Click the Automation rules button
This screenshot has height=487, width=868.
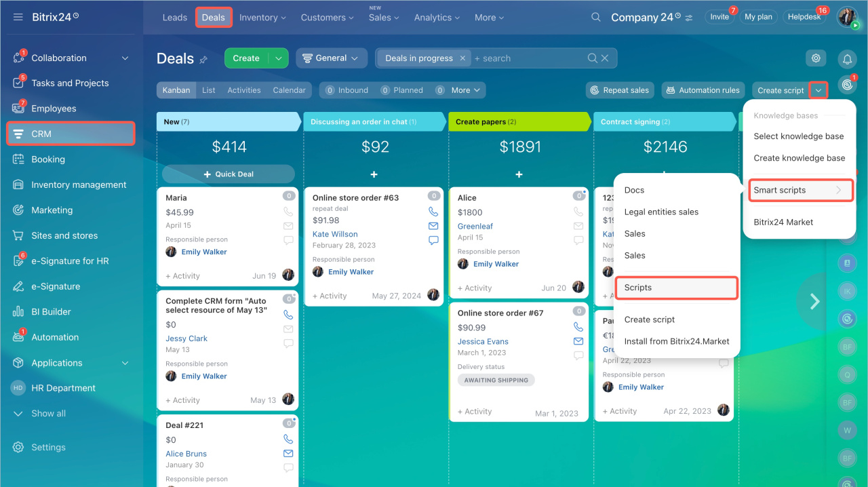coord(703,90)
